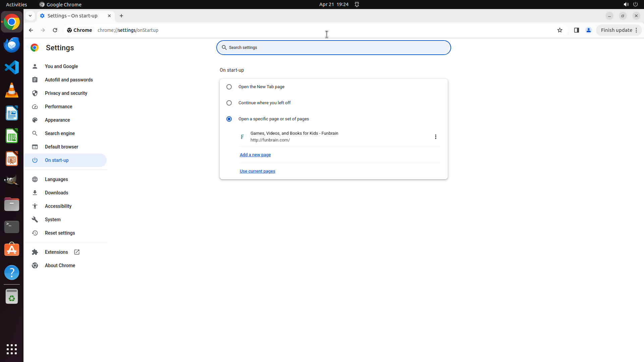Click Use current pages link
644x362 pixels.
tap(257, 171)
